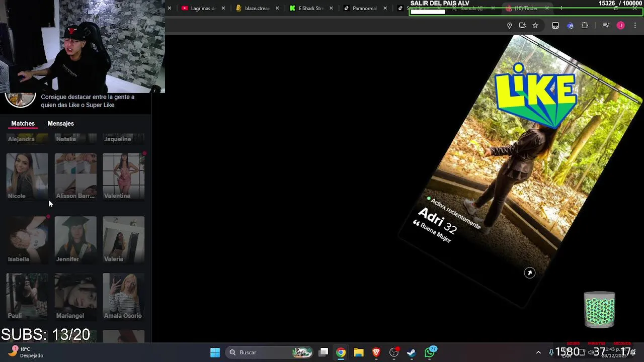Click the location permission icon in address bar
Screen dimensions: 644x362
tap(509, 26)
